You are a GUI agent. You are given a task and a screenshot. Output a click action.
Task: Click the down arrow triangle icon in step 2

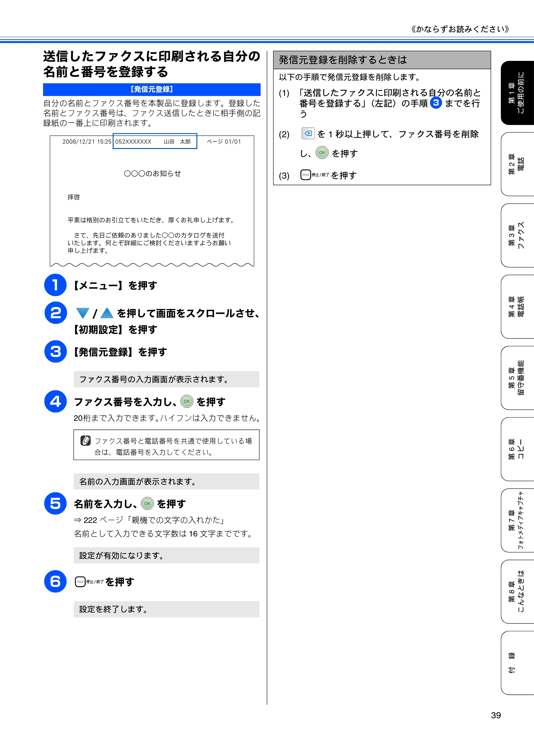pyautogui.click(x=83, y=313)
